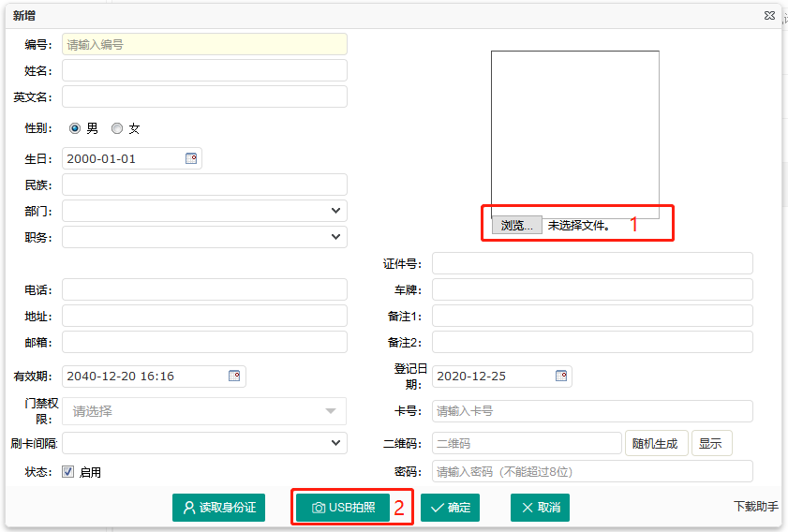Open the 门禁权限 请选择 dropdown
The height and width of the screenshot is (532, 788).
(204, 411)
